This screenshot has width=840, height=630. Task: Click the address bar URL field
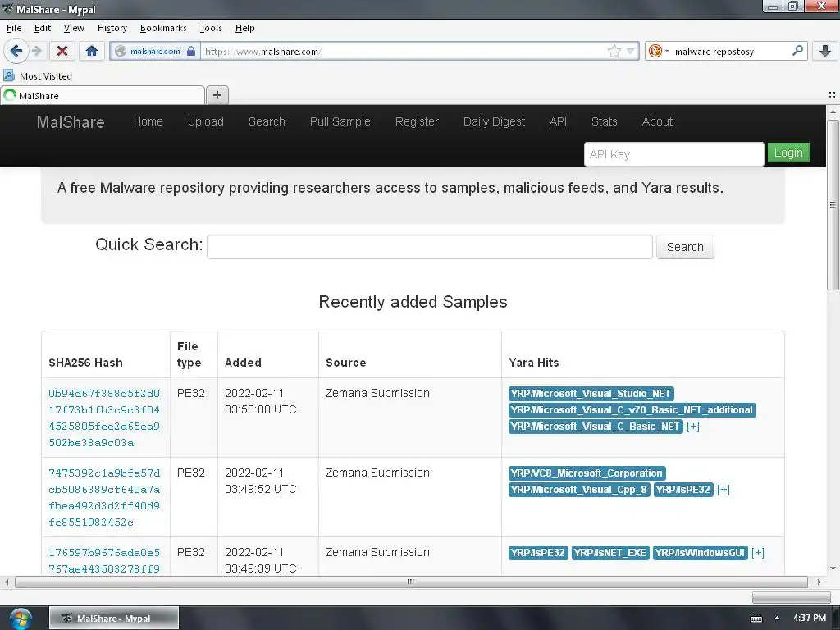(404, 52)
